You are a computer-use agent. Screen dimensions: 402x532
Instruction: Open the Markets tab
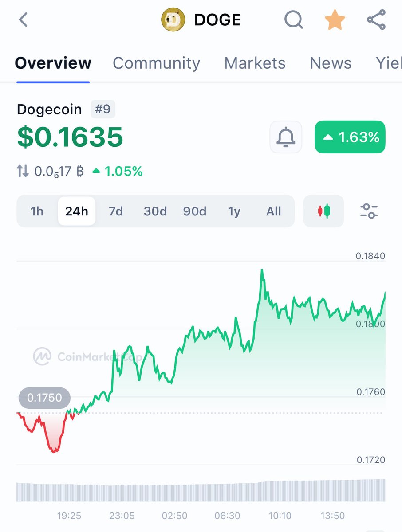click(255, 63)
